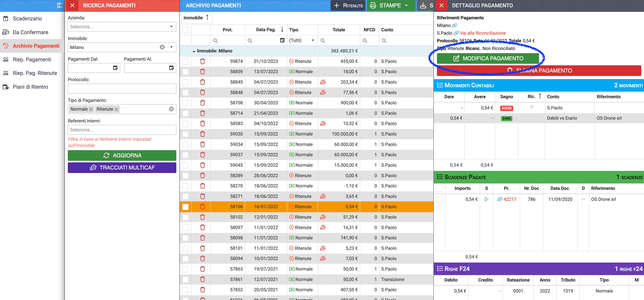Viewport: 644px width, 300px height.
Task: Collapse the left sidebar menu icon
Action: pos(59,5)
